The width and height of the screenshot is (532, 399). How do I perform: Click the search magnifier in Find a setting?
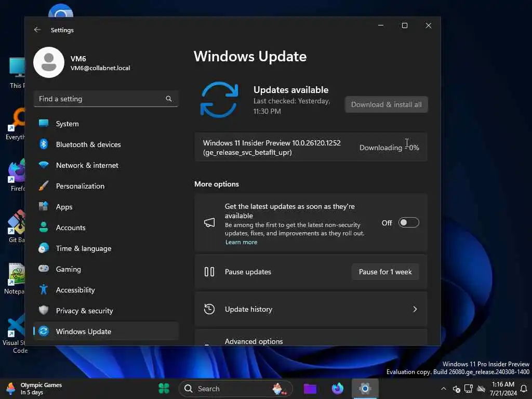pyautogui.click(x=169, y=99)
